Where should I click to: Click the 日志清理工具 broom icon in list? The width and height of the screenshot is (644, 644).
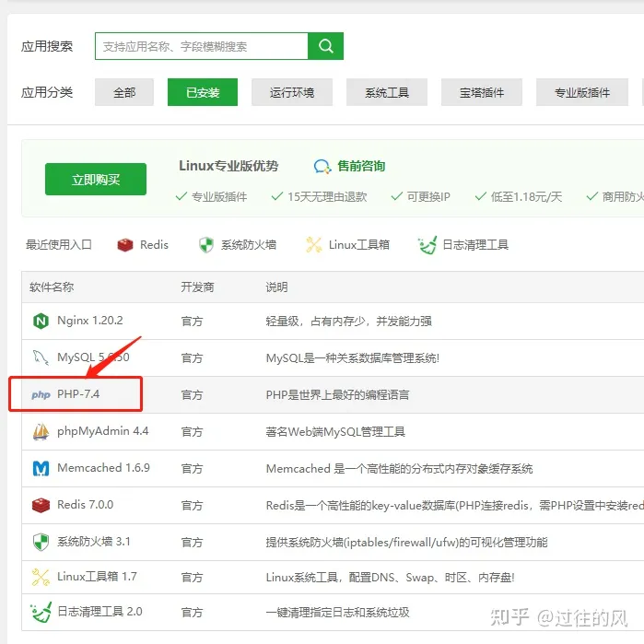[41, 612]
